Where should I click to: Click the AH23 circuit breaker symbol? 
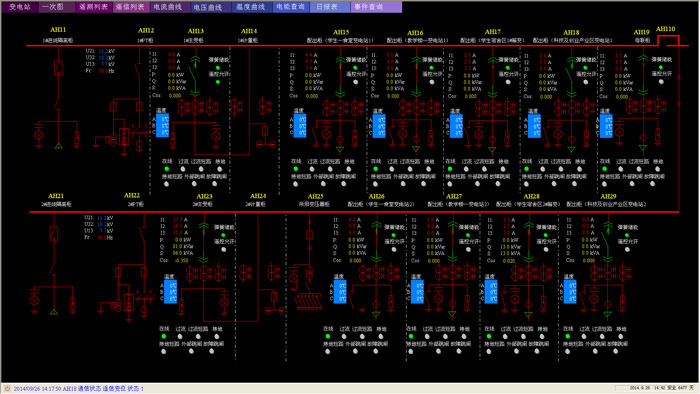coord(204,242)
